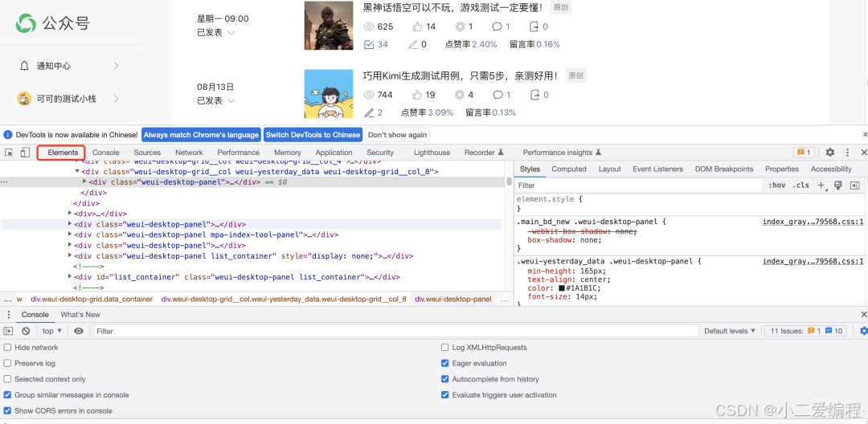Click the notification bell icon for 通知中心
This screenshot has width=868, height=424.
click(x=24, y=67)
